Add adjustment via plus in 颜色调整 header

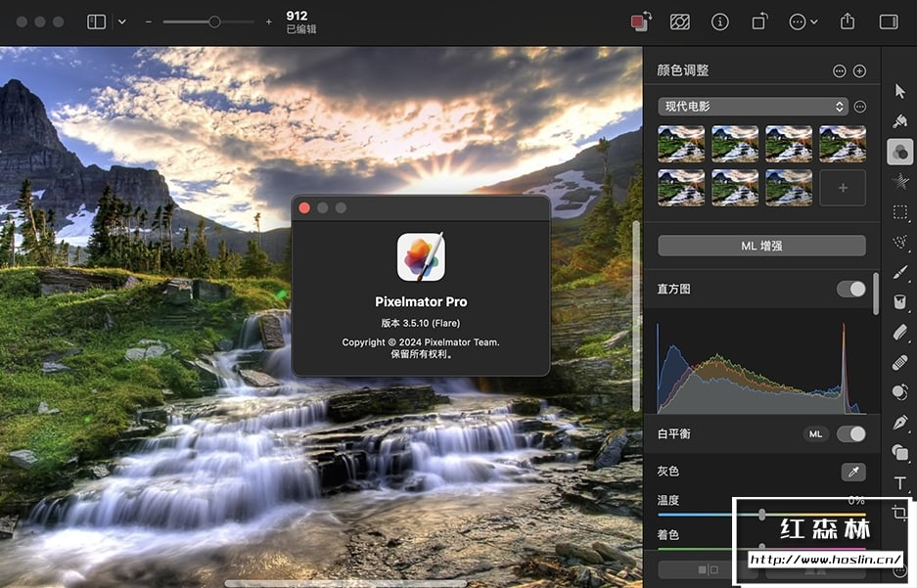pos(859,71)
